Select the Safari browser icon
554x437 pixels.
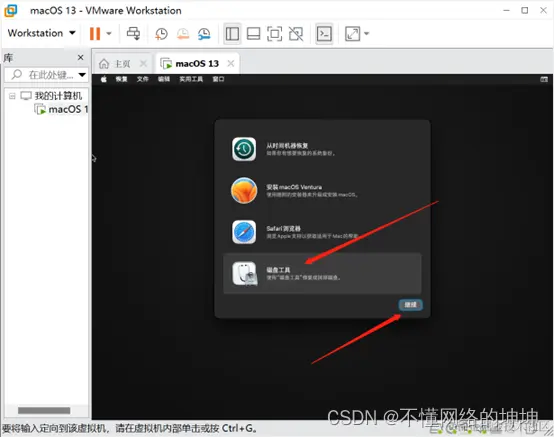(244, 232)
